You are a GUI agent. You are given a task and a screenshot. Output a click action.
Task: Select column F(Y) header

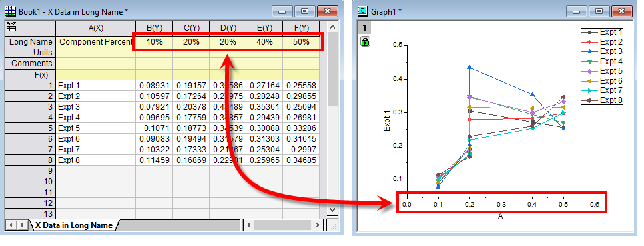[x=301, y=28]
